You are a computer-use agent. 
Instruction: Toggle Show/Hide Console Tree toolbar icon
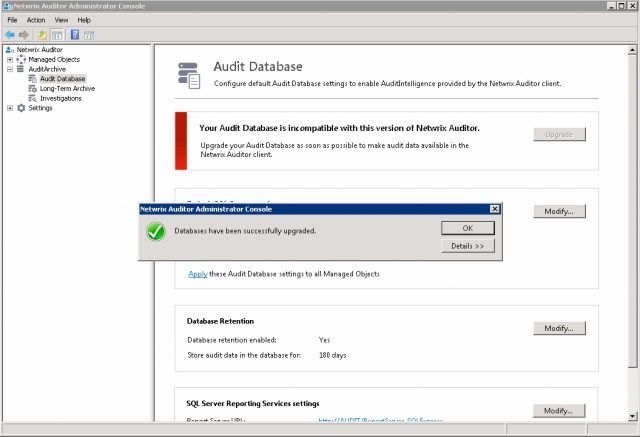pyautogui.click(x=57, y=35)
